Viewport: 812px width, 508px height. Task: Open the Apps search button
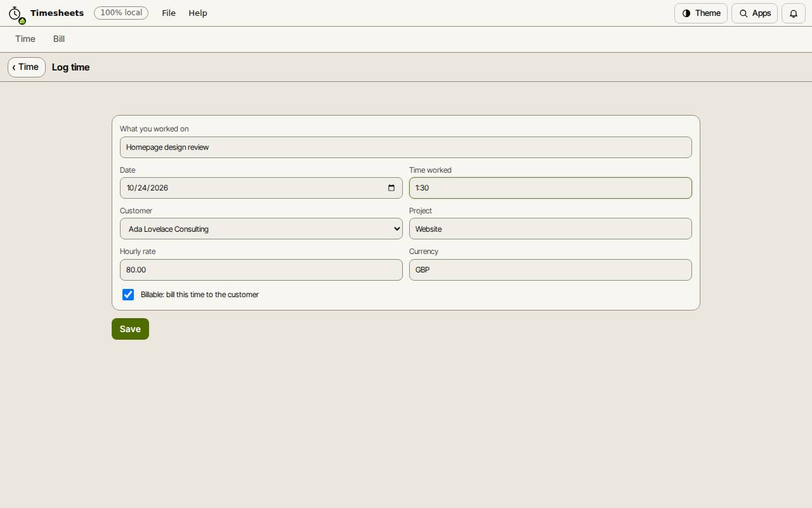(754, 13)
